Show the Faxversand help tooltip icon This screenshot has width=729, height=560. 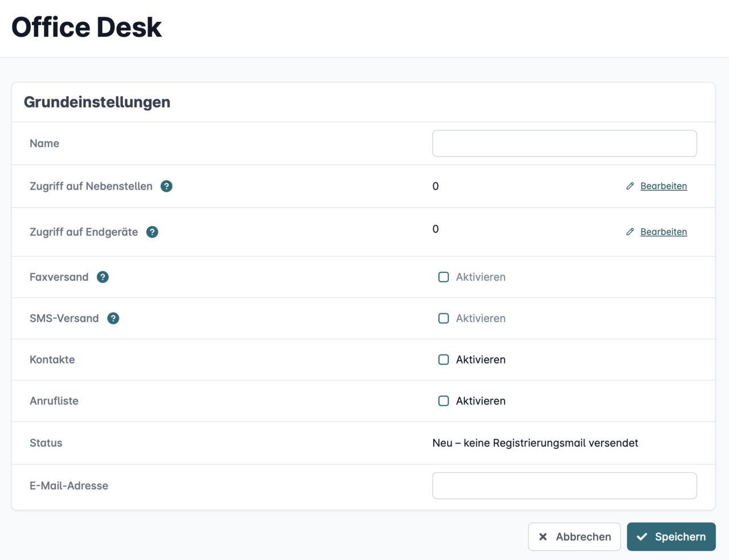coord(103,277)
